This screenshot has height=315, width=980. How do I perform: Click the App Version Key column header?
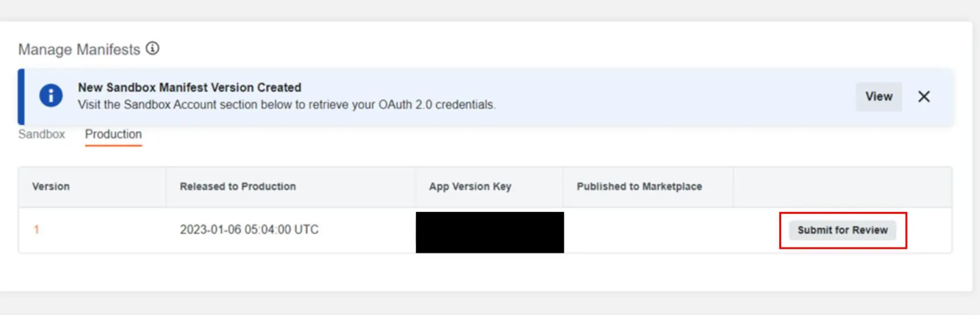pos(470,187)
